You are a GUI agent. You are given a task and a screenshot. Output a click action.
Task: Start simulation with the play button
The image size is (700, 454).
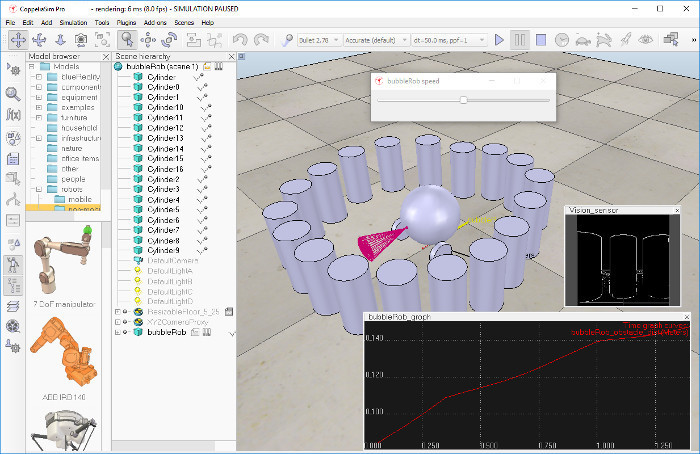499,40
